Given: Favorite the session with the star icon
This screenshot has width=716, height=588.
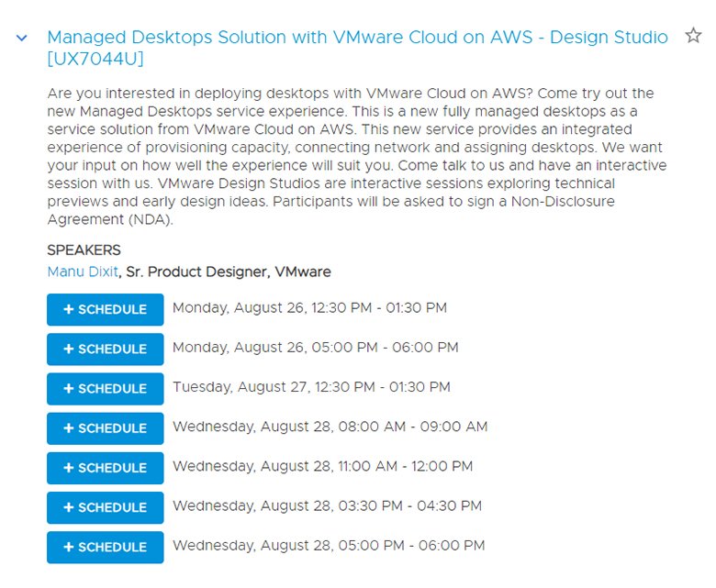Looking at the screenshot, I should click(693, 37).
